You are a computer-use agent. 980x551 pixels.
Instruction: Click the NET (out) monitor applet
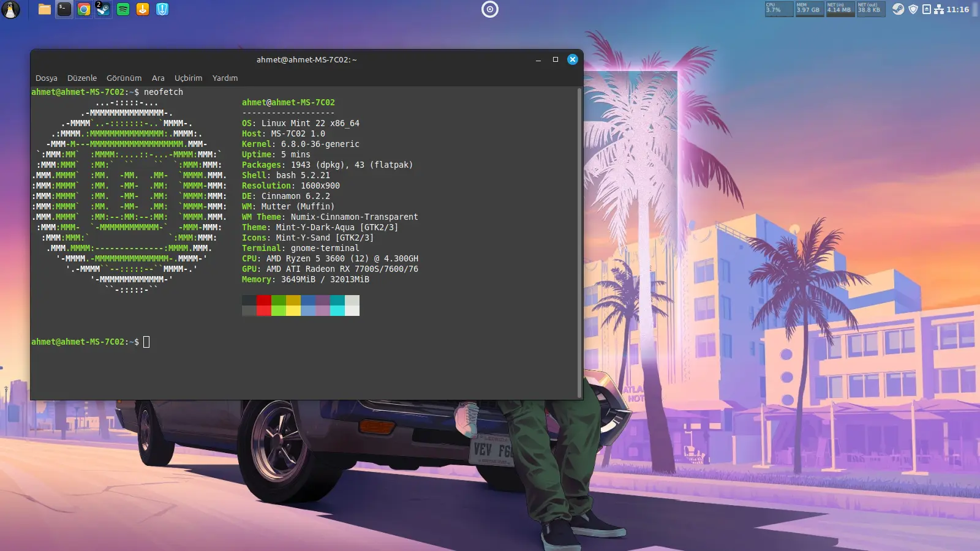click(x=871, y=9)
